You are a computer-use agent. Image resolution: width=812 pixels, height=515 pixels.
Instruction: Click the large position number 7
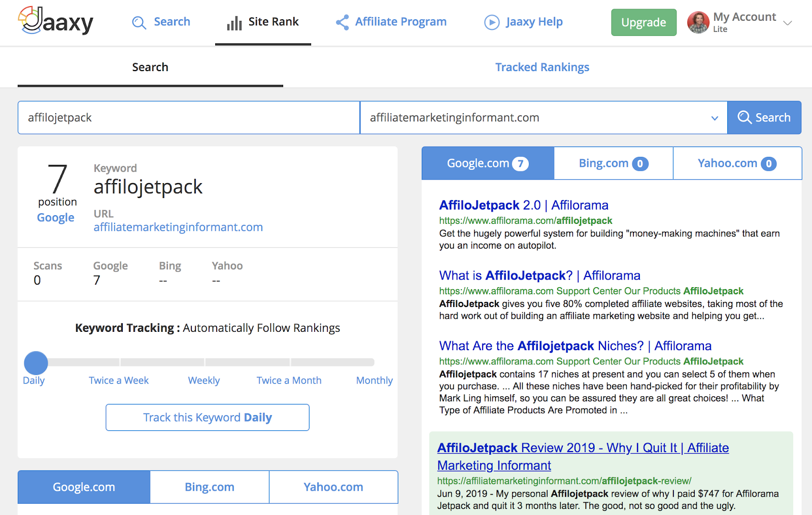click(57, 179)
